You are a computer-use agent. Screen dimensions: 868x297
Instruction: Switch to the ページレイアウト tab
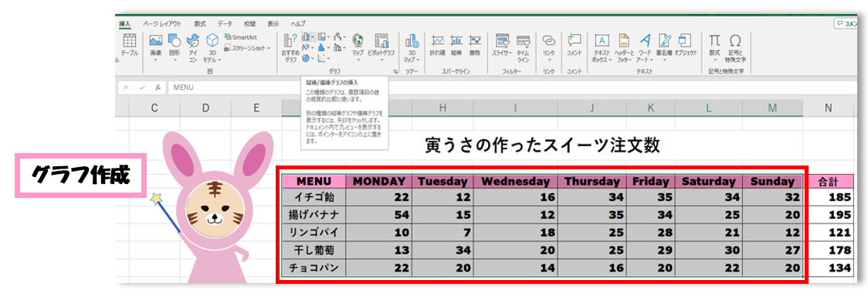click(x=162, y=23)
